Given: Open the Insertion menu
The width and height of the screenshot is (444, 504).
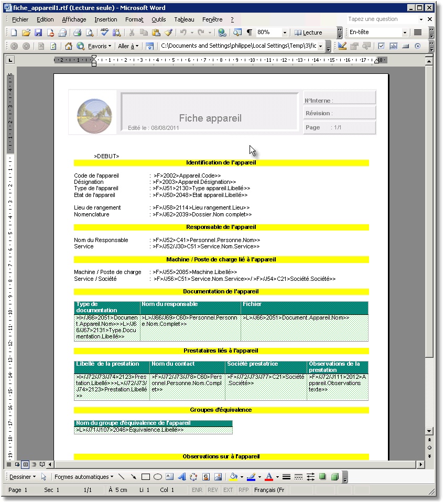Looking at the screenshot, I should (106, 19).
